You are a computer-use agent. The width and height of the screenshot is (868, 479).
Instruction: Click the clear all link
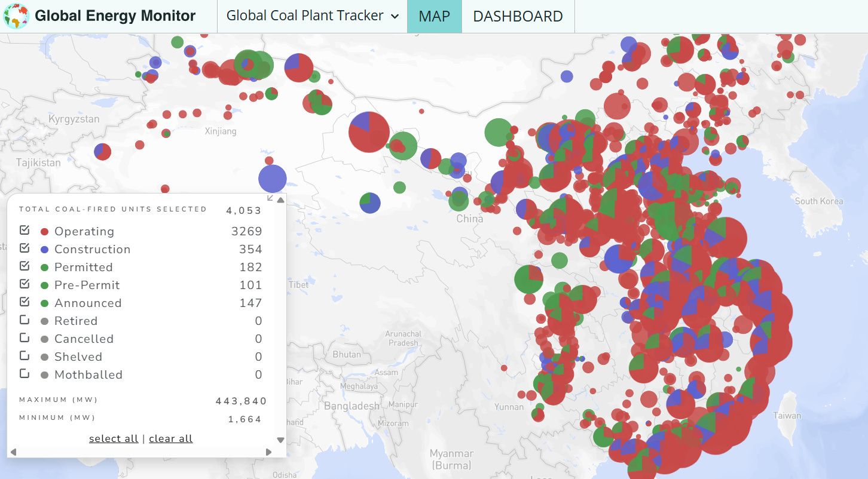pyautogui.click(x=170, y=438)
